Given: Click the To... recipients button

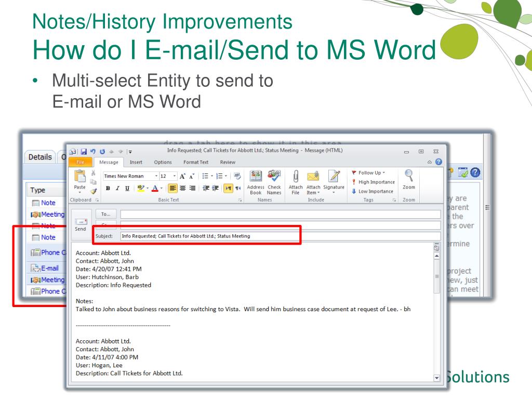Looking at the screenshot, I should coord(106,214).
